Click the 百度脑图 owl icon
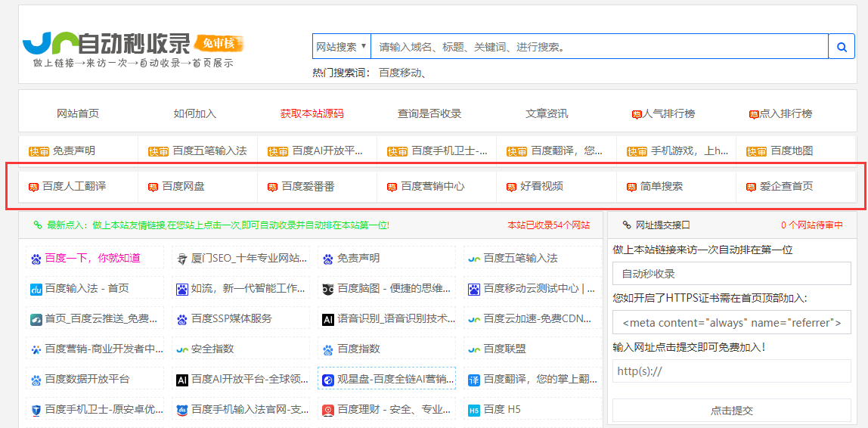The width and height of the screenshot is (868, 428). (328, 289)
